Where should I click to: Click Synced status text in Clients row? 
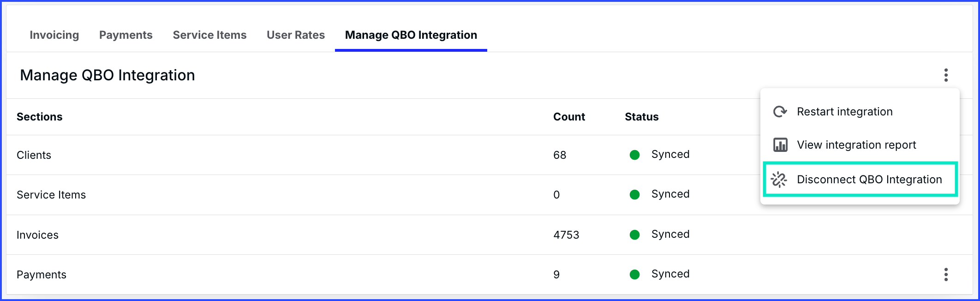tap(670, 154)
